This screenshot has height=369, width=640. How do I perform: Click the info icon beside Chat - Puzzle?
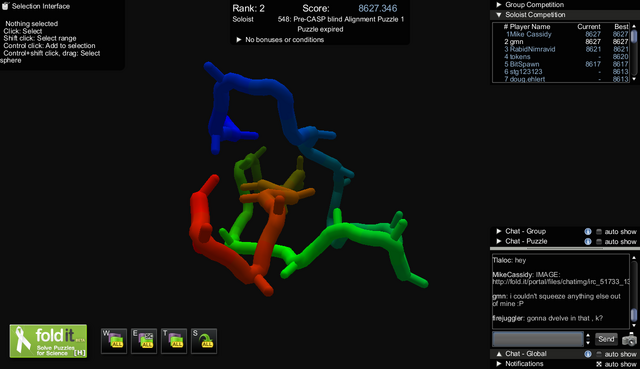click(588, 241)
